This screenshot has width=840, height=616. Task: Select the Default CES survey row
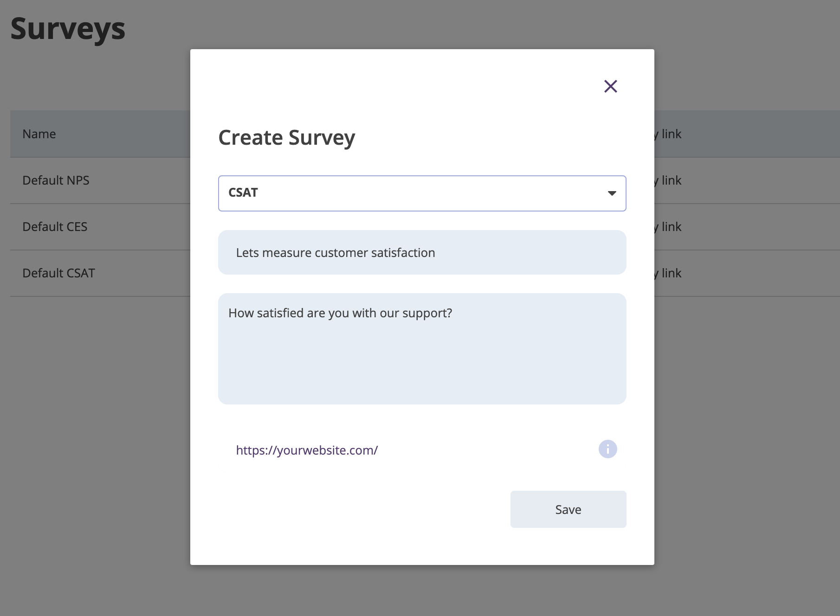(55, 227)
